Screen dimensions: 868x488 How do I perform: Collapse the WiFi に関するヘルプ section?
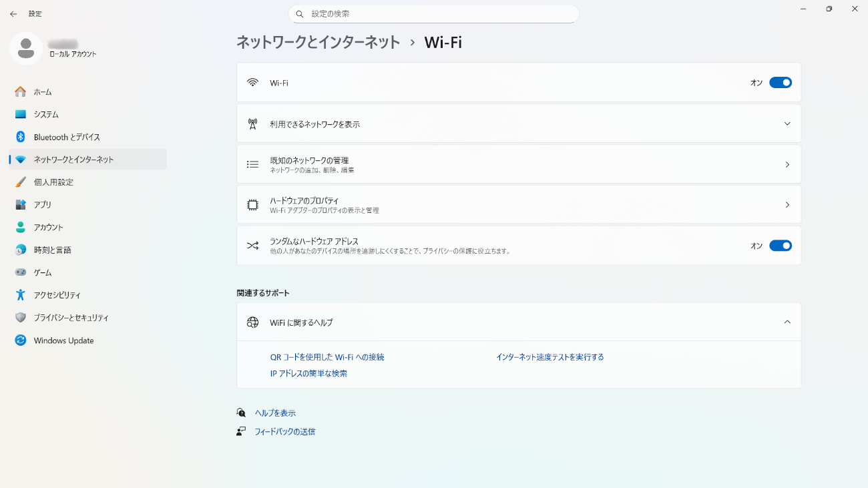787,322
